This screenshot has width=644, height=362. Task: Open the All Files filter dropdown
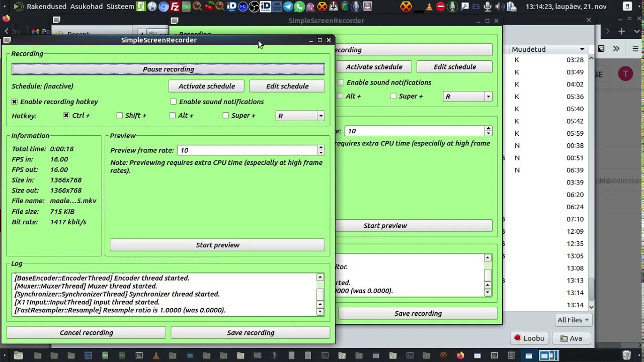(573, 320)
